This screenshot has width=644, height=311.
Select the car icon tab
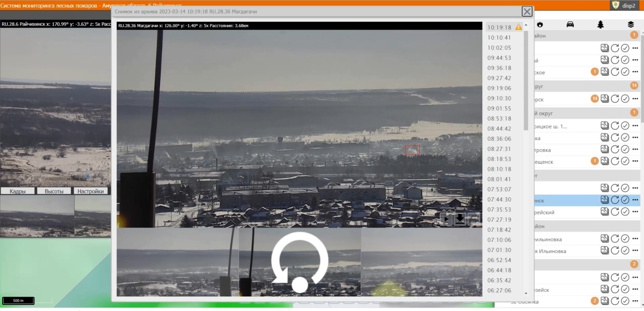tap(570, 24)
